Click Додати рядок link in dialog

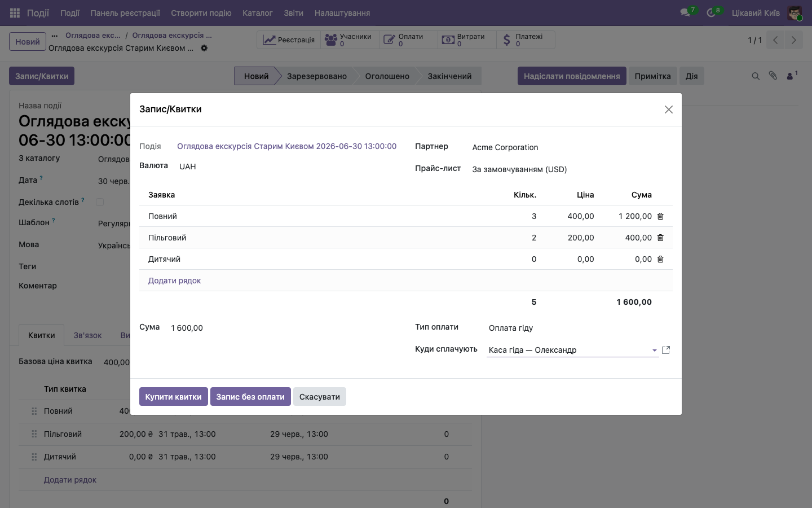[x=174, y=281]
